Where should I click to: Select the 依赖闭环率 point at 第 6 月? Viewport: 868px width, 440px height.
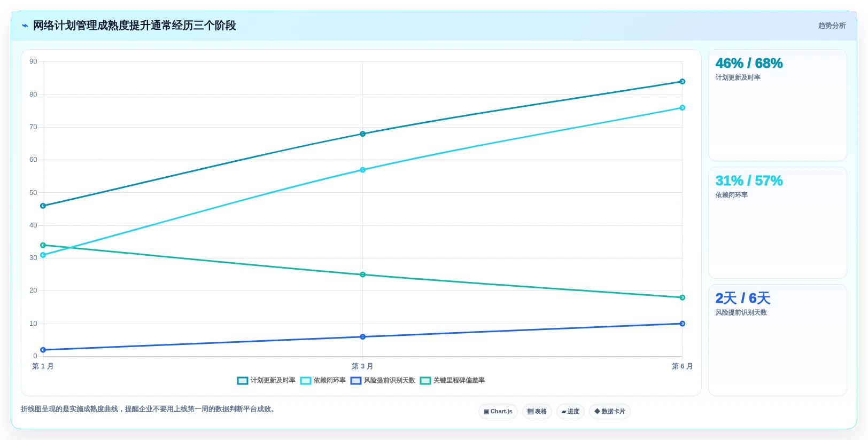click(x=682, y=108)
